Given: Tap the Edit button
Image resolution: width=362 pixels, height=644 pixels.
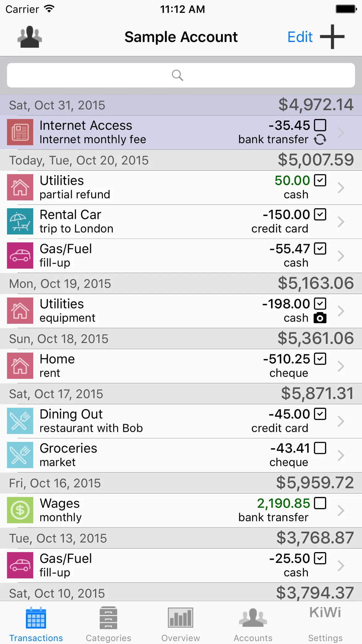Looking at the screenshot, I should coord(300,37).
